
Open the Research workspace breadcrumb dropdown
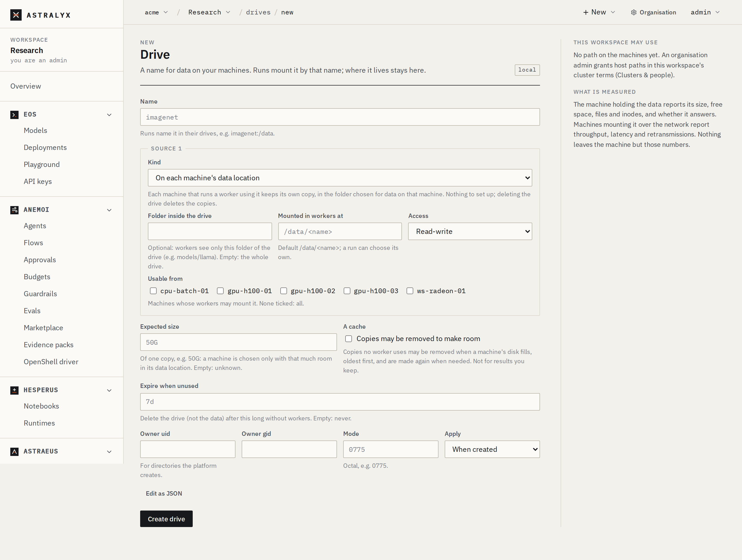tap(209, 12)
